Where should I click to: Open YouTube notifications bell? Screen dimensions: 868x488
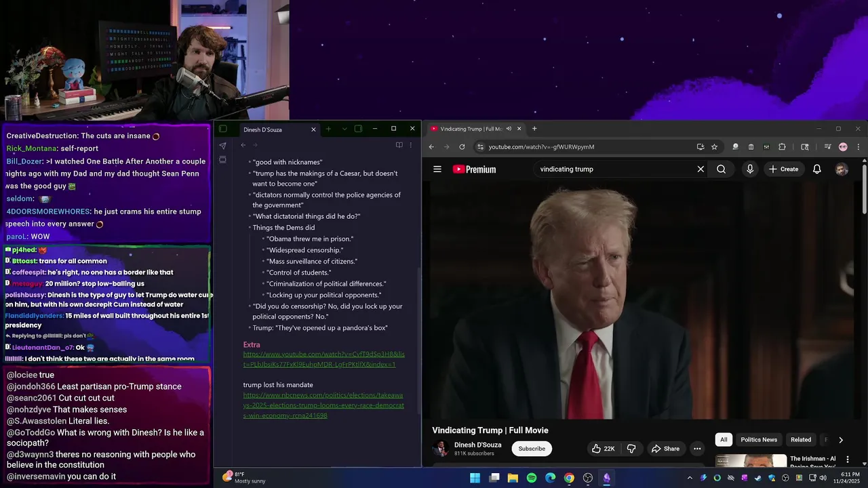(x=817, y=169)
